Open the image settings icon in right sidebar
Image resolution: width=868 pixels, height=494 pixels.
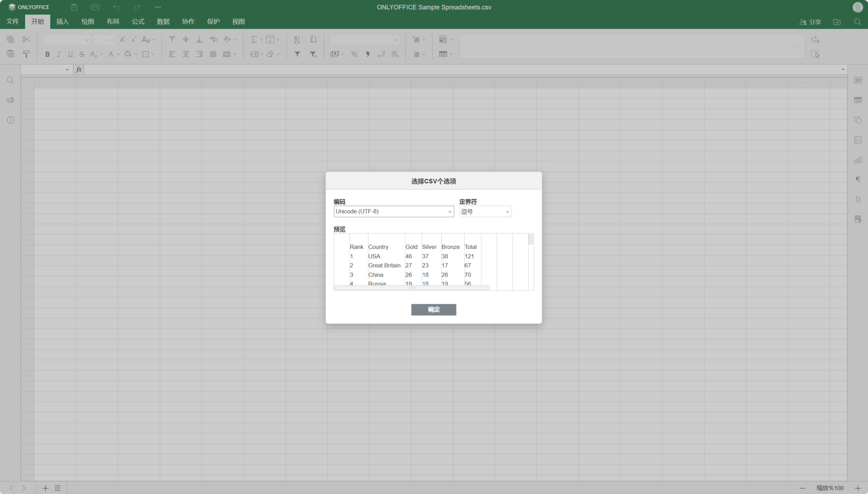pyautogui.click(x=858, y=140)
